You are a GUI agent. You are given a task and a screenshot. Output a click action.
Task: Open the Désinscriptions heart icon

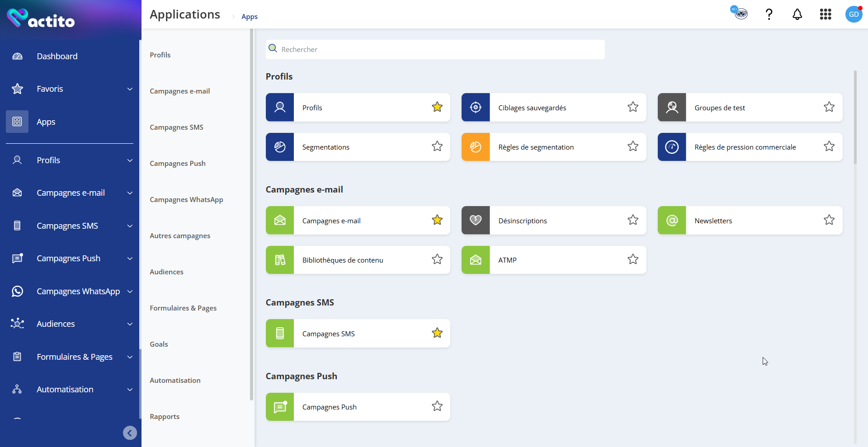coord(476,221)
